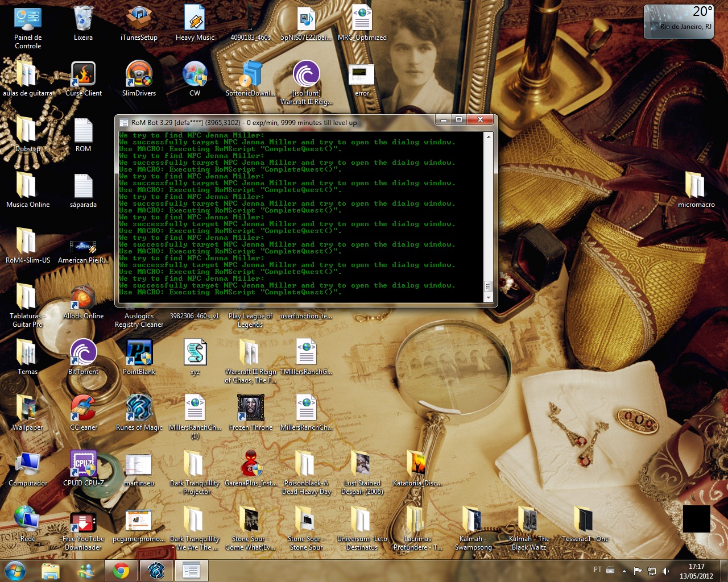The height and width of the screenshot is (582, 728).
Task: Open the BitTorrent desktop shortcut
Action: pyautogui.click(x=83, y=353)
